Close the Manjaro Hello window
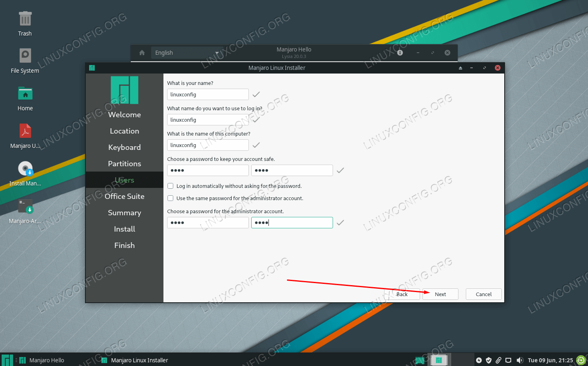This screenshot has width=588, height=366. [447, 53]
